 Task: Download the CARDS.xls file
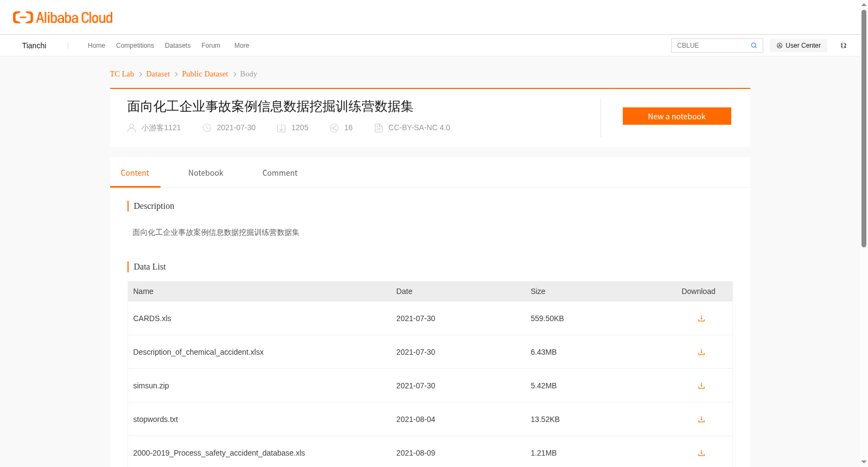pos(701,318)
